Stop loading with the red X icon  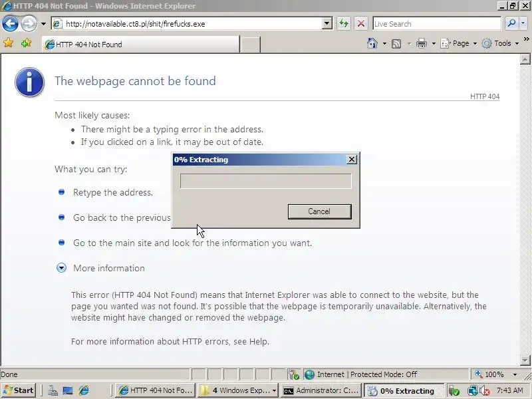coord(361,23)
